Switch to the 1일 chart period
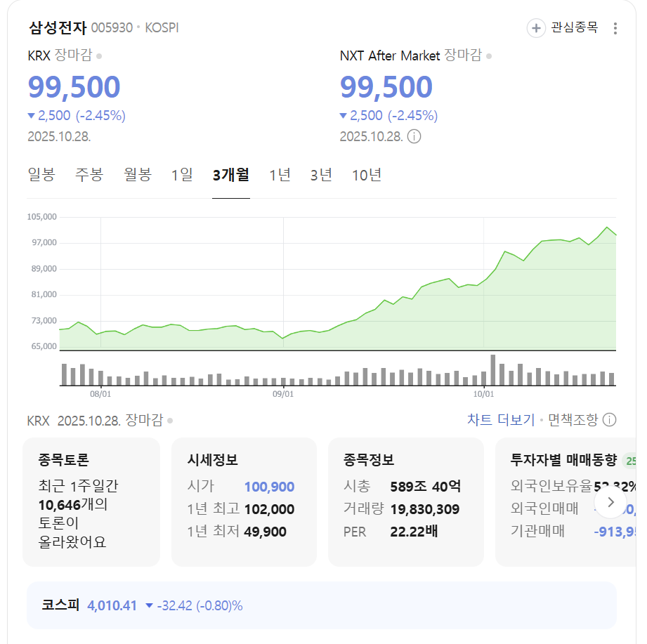Image resolution: width=647 pixels, height=644 pixels. point(182,175)
